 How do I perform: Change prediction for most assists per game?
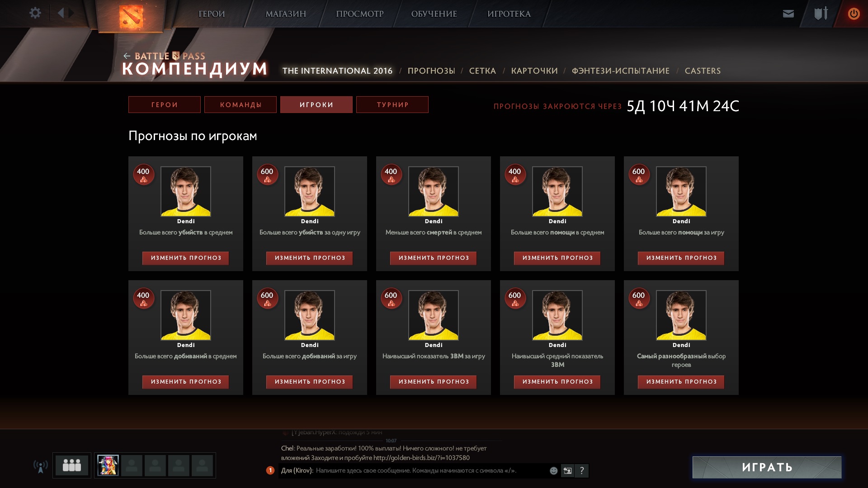pyautogui.click(x=681, y=258)
